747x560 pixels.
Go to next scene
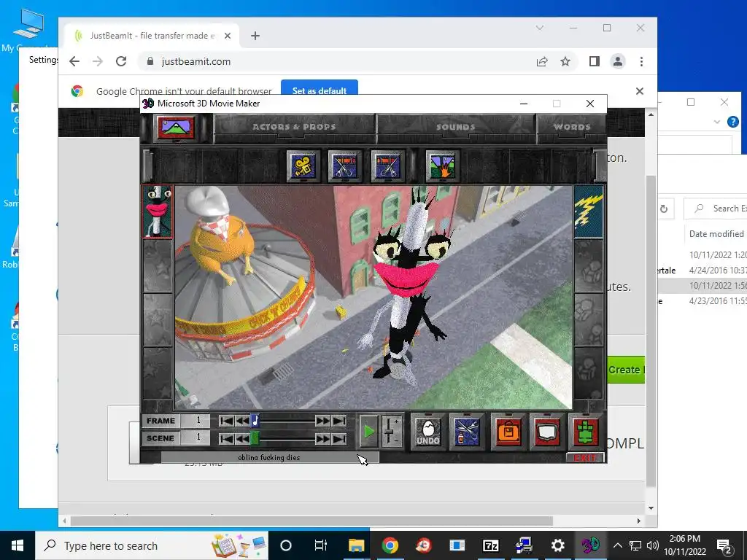(x=322, y=438)
